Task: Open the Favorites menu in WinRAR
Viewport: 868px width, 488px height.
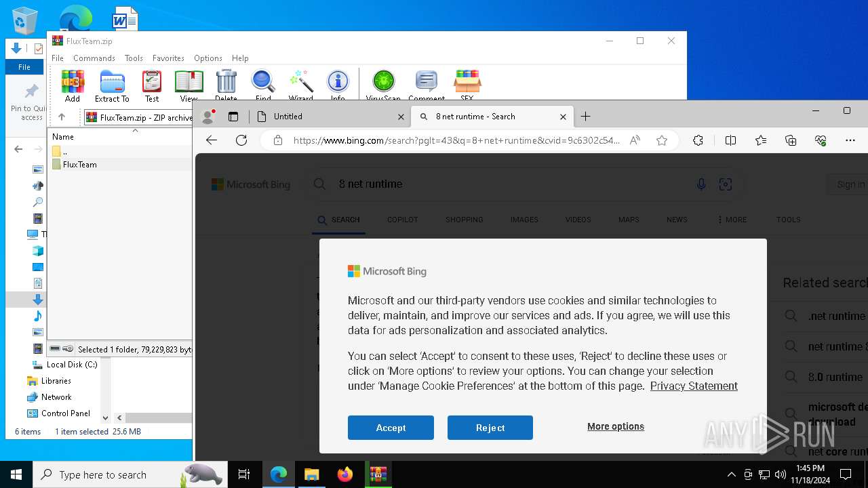Action: (x=168, y=58)
